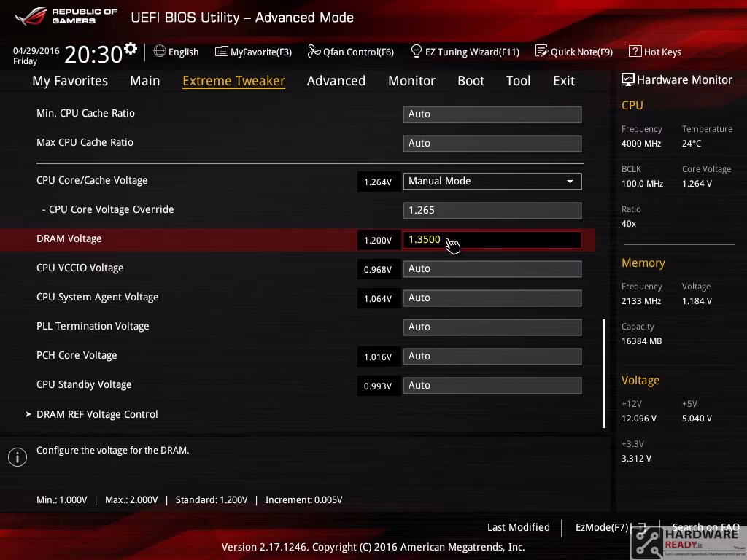Click the DRAM Voltage label
This screenshot has width=747, height=560.
(x=69, y=238)
